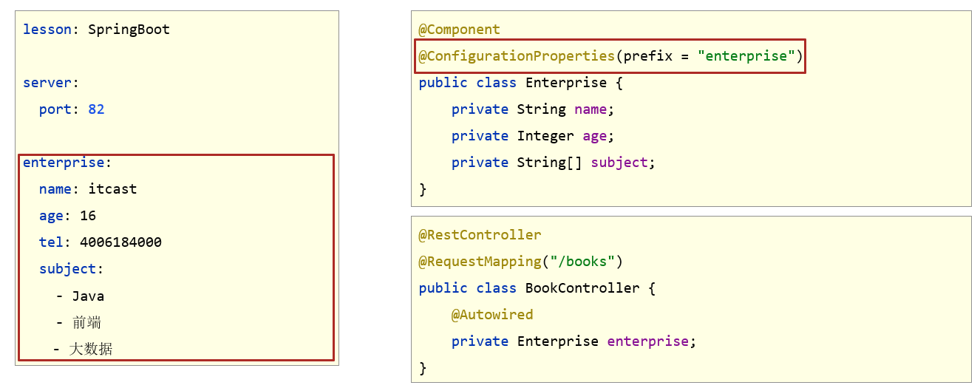Select the "Java" list item
The width and height of the screenshot is (980, 388).
(x=88, y=296)
